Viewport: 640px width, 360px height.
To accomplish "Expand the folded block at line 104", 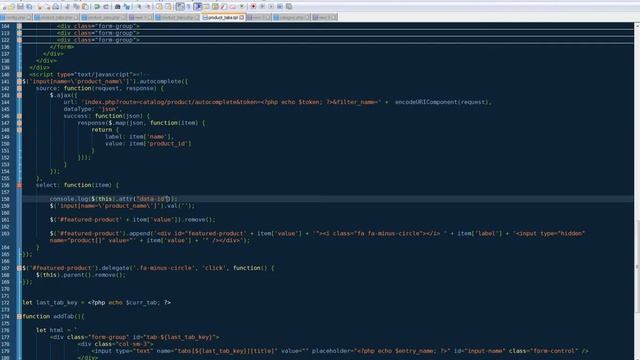I will point(19,26).
